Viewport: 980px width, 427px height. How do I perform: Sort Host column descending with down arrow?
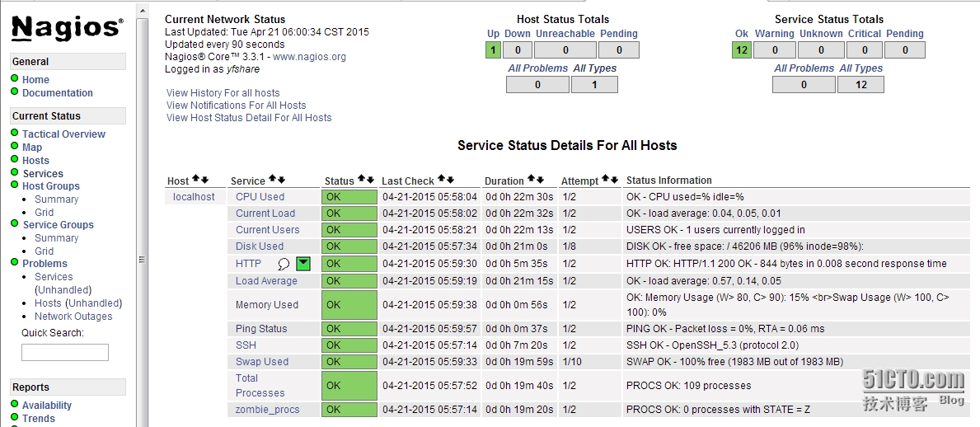[204, 179]
